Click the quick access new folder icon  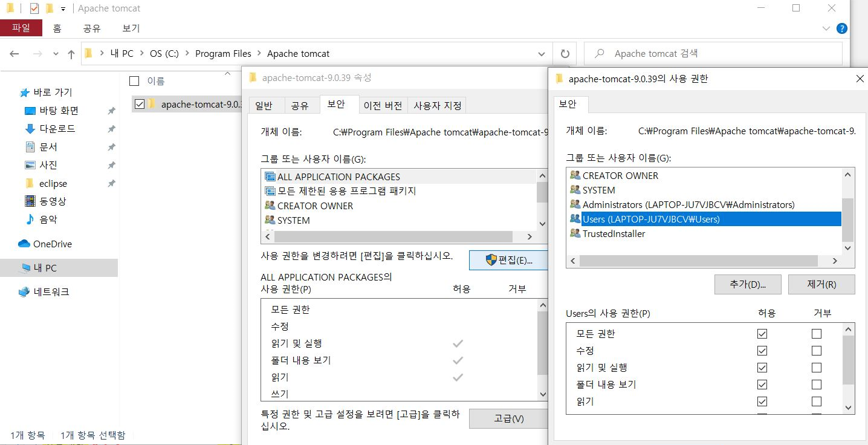pos(50,8)
